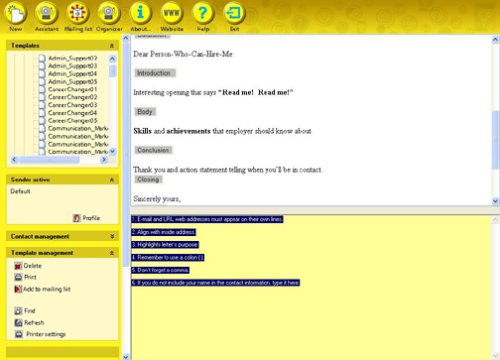This screenshot has width=500, height=360.
Task: Click tip 3 Highlights letter's purpose
Action: (165, 245)
